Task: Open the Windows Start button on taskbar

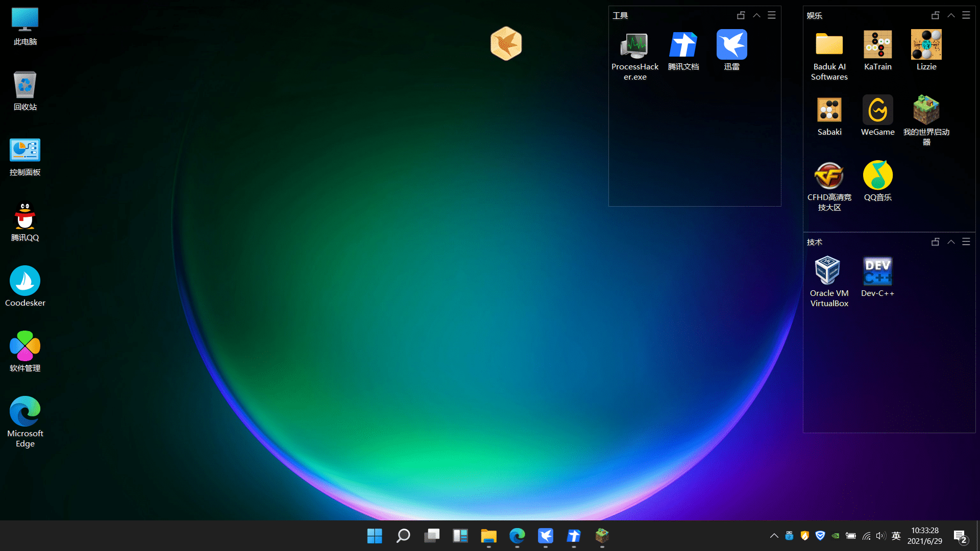Action: pyautogui.click(x=375, y=536)
